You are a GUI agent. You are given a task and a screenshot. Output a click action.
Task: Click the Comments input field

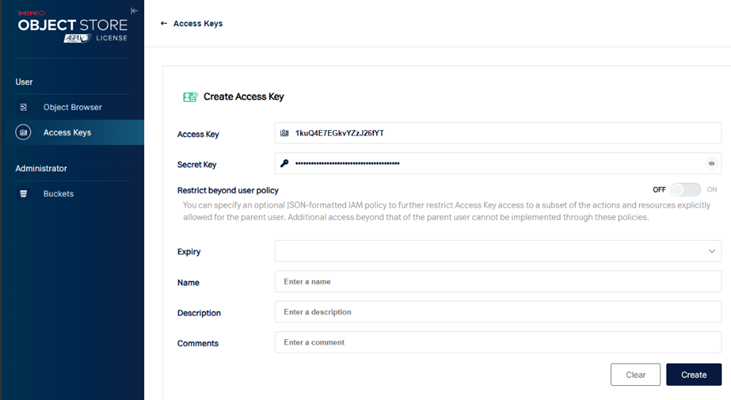point(498,342)
